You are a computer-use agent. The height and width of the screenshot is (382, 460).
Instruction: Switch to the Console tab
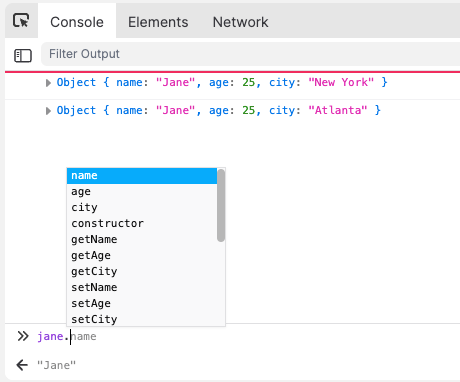tap(77, 22)
